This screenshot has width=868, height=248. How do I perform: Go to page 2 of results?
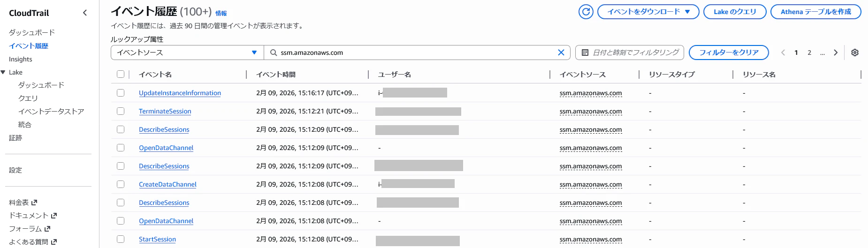tap(809, 53)
